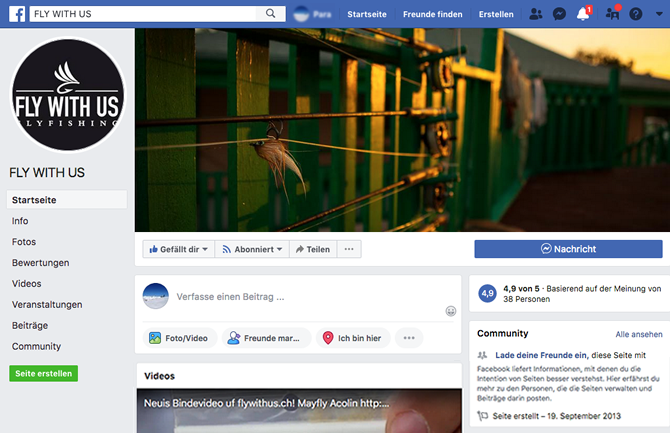
Task: Click the Nachricht message button
Action: point(568,249)
